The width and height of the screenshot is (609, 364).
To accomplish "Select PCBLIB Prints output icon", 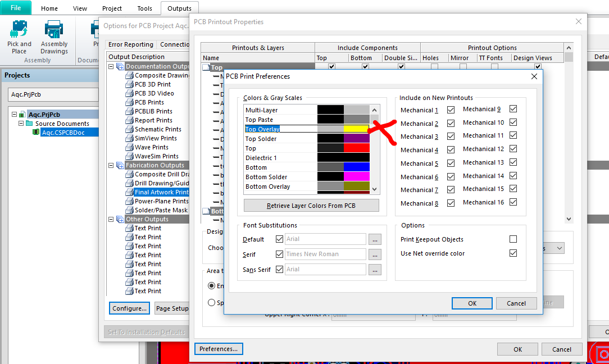I will [x=129, y=111].
